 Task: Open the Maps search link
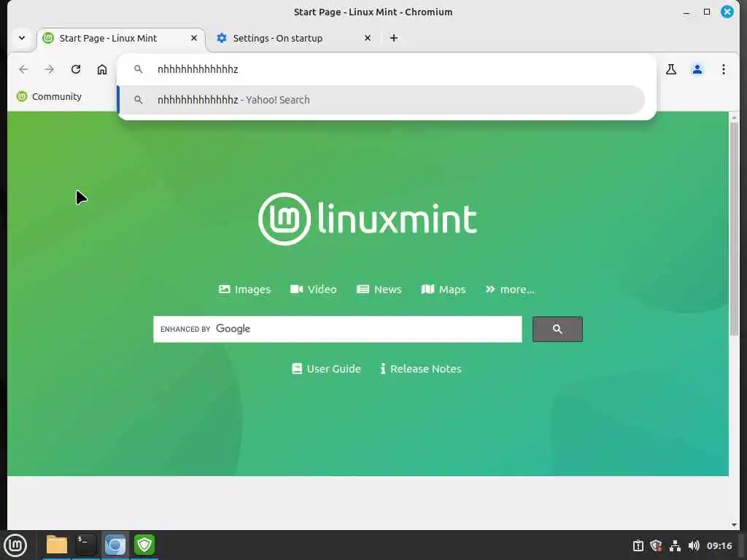click(x=443, y=289)
